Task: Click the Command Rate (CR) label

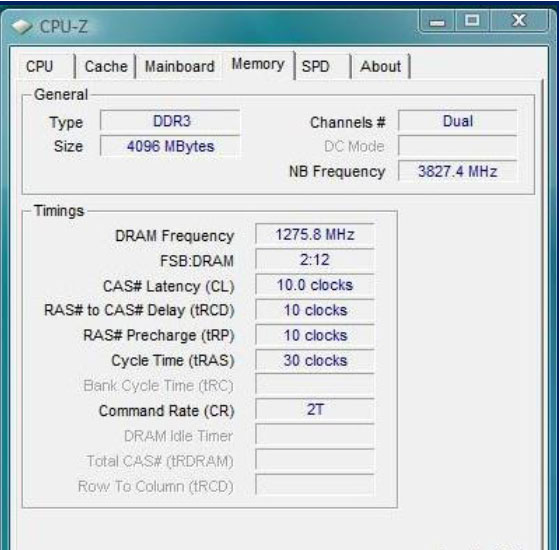Action: click(x=166, y=411)
